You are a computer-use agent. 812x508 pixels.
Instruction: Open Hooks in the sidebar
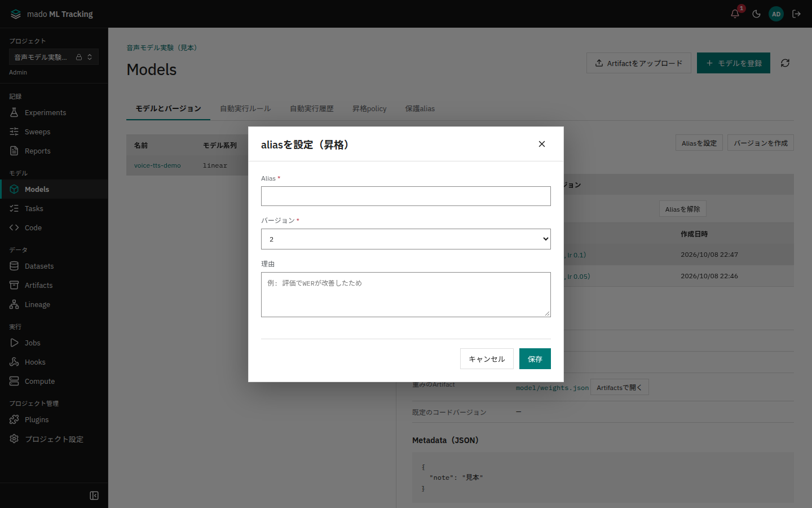coord(54,362)
